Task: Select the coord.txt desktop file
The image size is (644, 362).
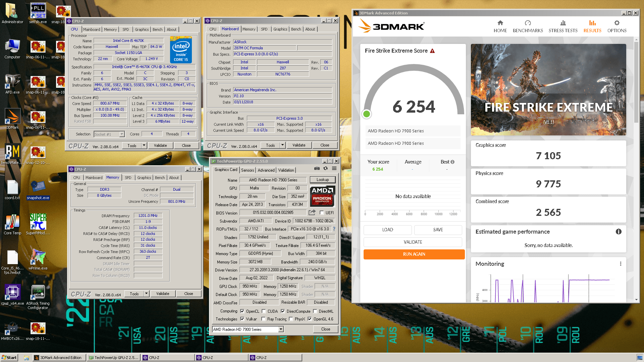Action: coord(12,189)
